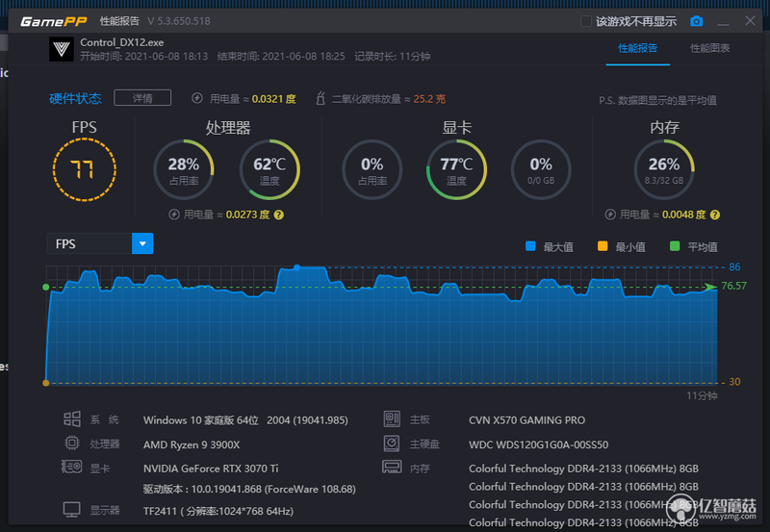Click the max FPS peak marker on chart
Viewport: 770px width, 532px height.
click(297, 267)
